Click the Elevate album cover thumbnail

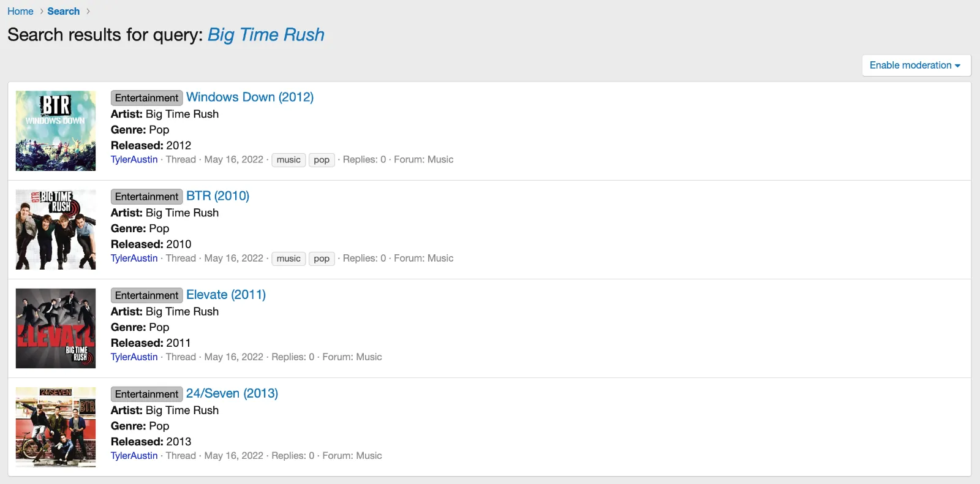55,328
